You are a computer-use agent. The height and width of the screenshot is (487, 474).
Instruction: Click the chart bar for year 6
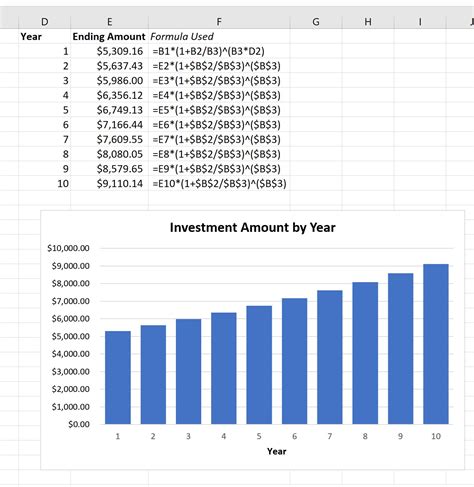click(x=294, y=361)
